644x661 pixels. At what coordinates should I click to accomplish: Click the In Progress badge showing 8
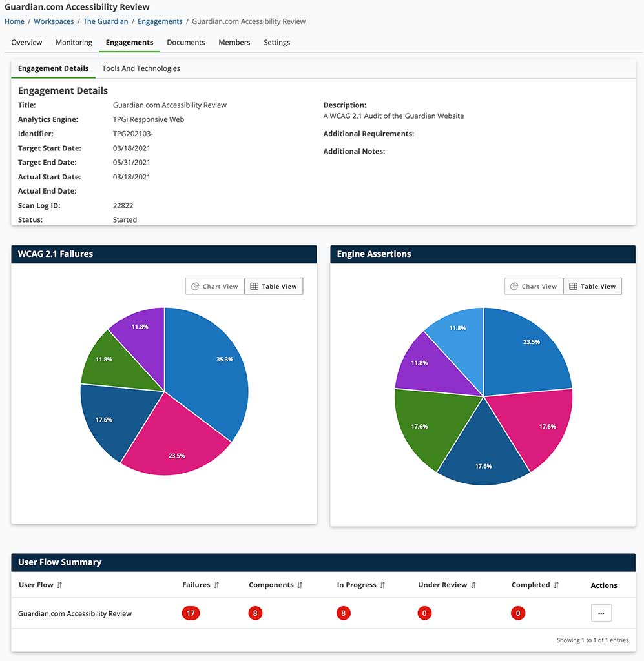(x=343, y=613)
